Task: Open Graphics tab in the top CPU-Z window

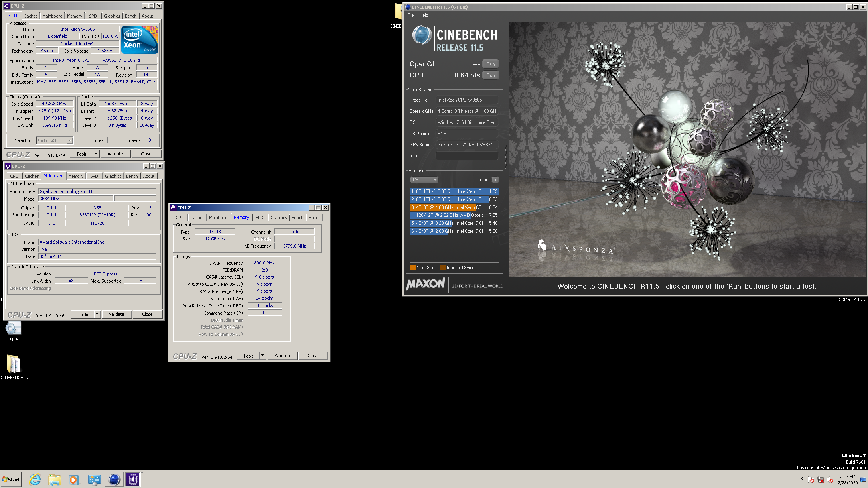Action: pos(112,16)
